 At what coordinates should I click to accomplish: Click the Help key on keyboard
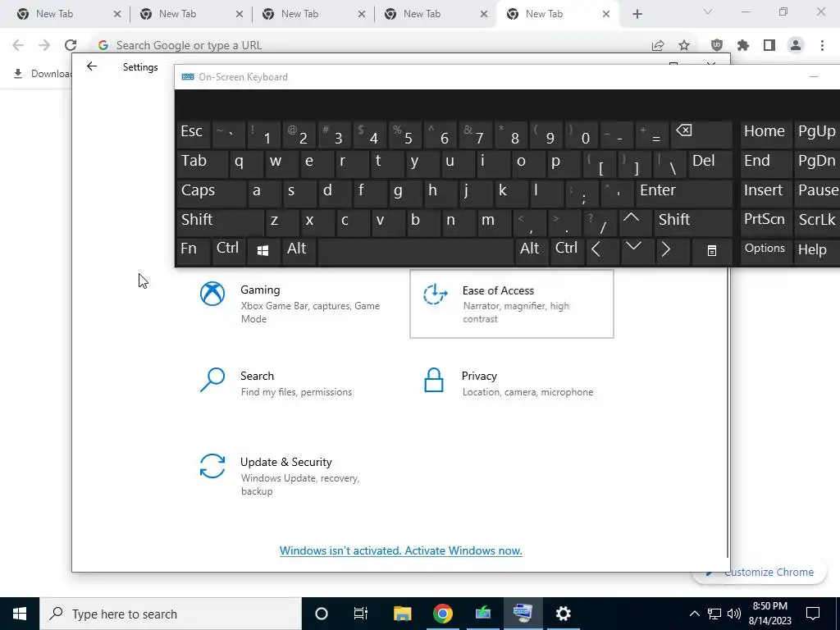[816, 251]
